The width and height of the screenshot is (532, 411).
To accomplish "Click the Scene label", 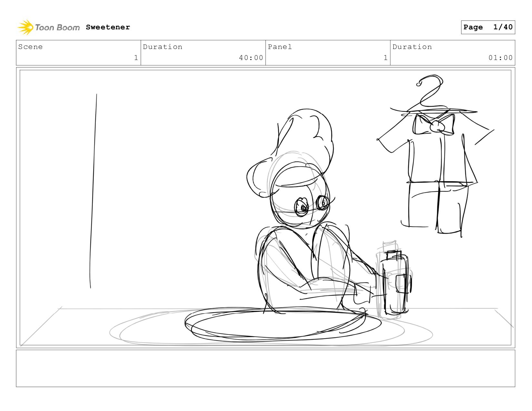I will (x=30, y=47).
